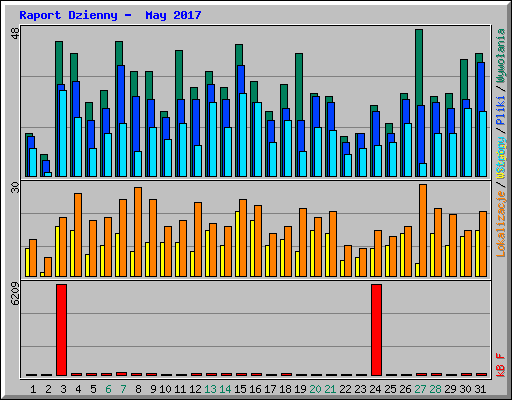Screen dimensions: 512x400
Task: Click the red KB bar for day 3
Action: [x=61, y=330]
